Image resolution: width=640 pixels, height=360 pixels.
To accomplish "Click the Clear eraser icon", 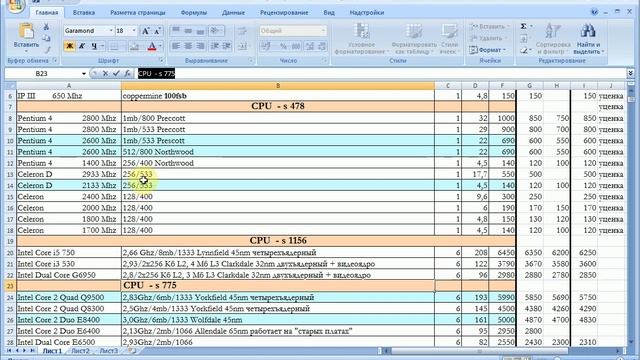I will tap(524, 51).
